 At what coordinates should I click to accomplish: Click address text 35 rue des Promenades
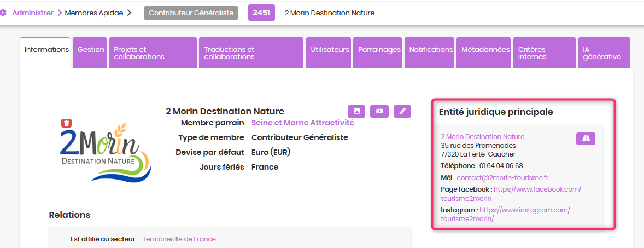478,146
